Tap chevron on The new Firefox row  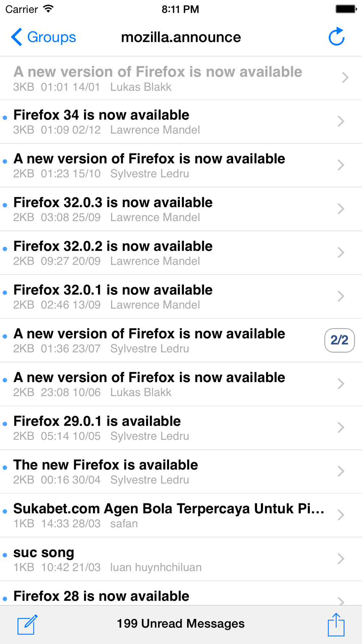click(341, 471)
